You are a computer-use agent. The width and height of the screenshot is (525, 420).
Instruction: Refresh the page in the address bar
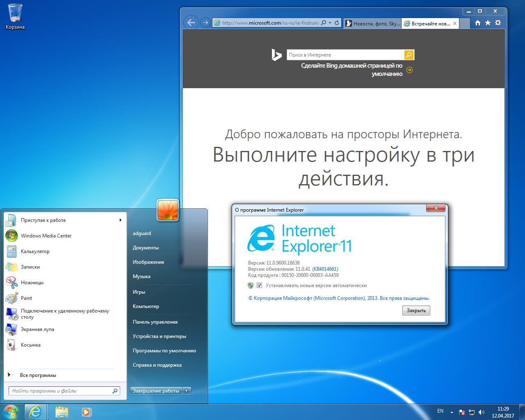(337, 23)
